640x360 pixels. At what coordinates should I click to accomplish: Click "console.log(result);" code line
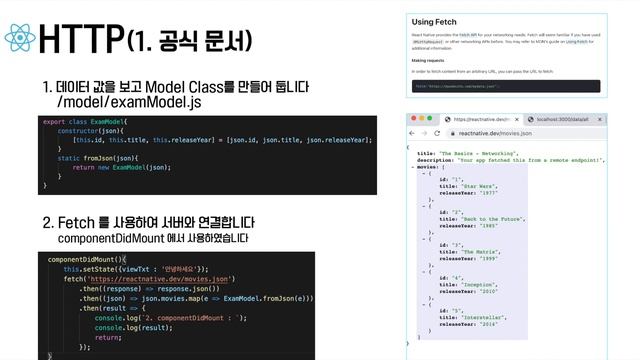133,328
